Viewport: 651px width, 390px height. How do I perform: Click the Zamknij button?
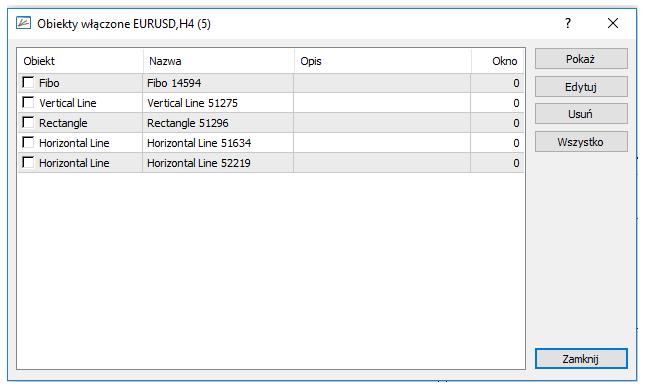coord(581,358)
